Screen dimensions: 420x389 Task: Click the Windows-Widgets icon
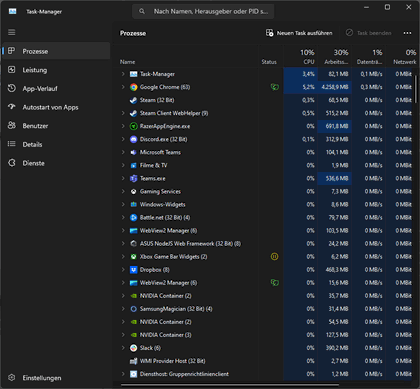pyautogui.click(x=133, y=204)
